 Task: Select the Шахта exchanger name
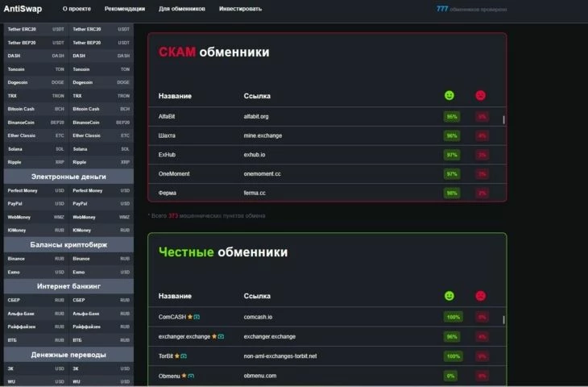pos(167,135)
